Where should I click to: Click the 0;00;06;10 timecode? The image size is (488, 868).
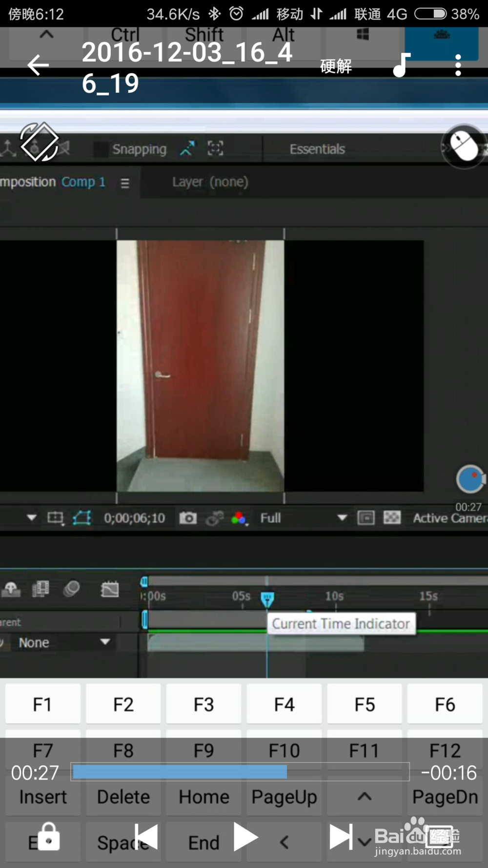[134, 518]
